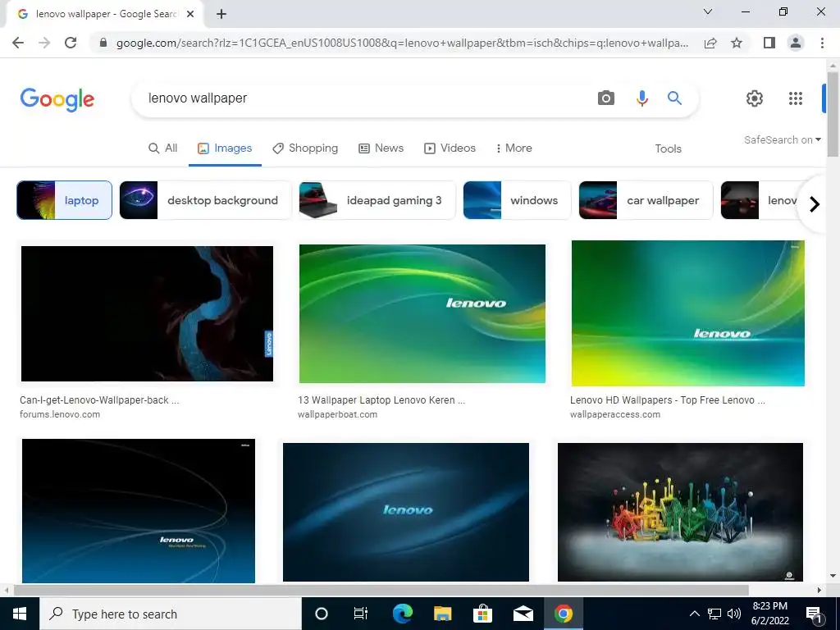This screenshot has height=630, width=840.
Task: Click the browser forward arrow
Action: click(x=44, y=43)
